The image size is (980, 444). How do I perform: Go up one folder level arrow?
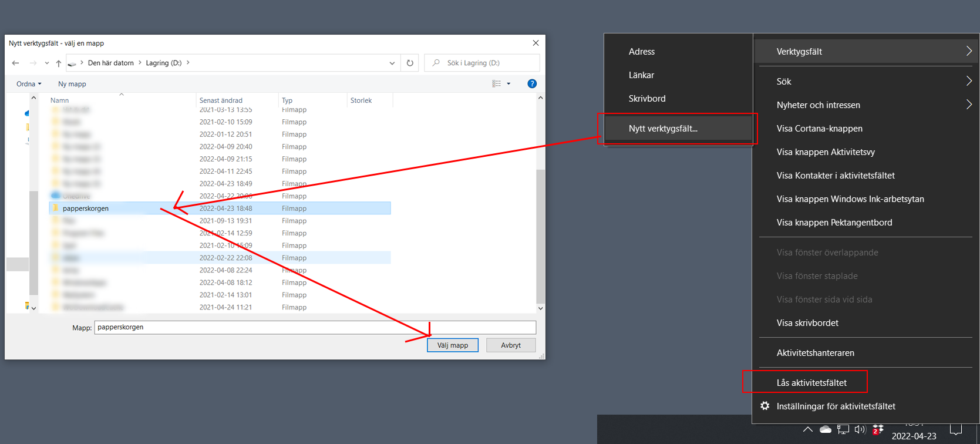[x=59, y=63]
